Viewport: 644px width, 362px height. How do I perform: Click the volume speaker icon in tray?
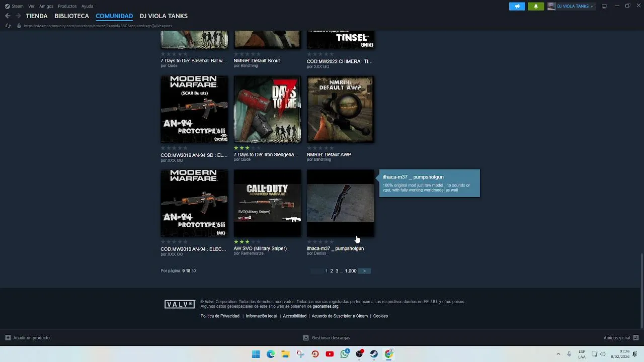tap(603, 354)
